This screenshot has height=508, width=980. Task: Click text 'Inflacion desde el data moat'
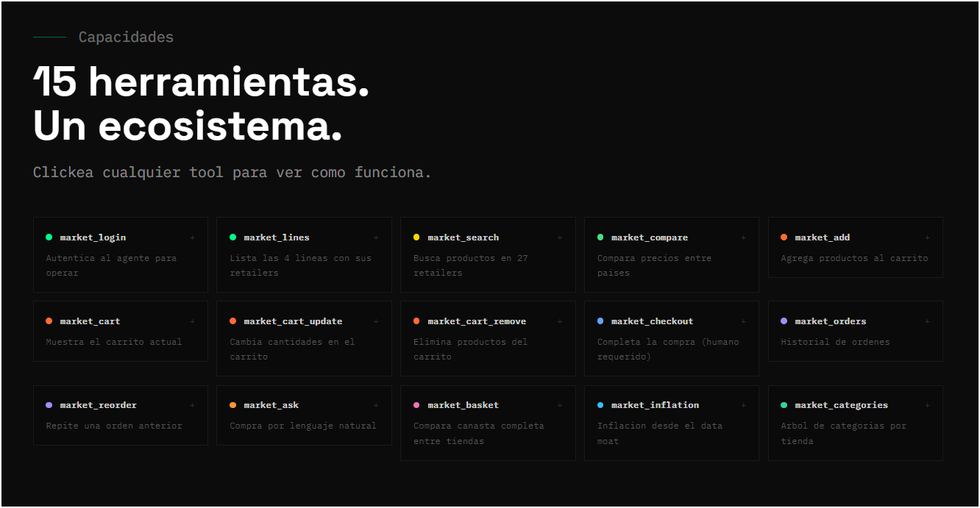coord(660,433)
